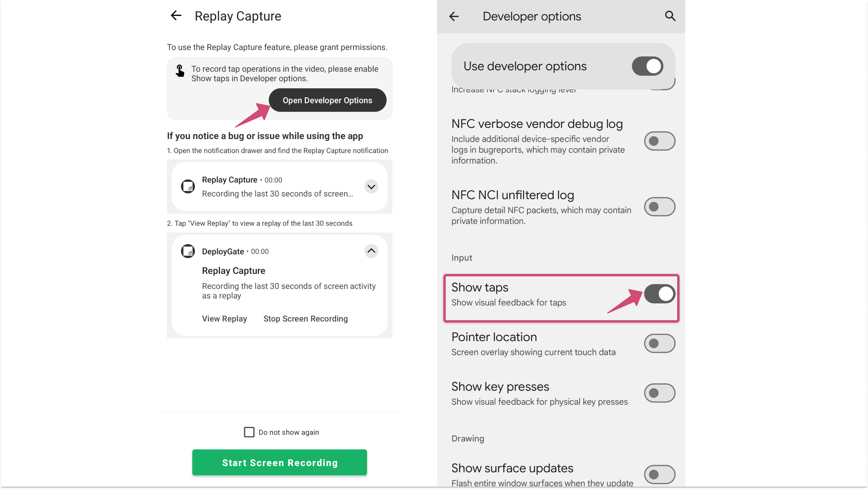Click the Replay Capture notification app icon
868x489 pixels.
point(188,186)
